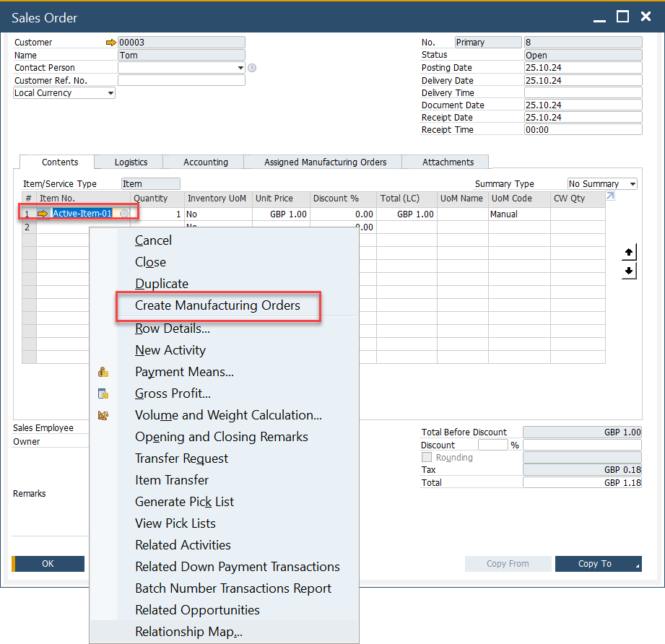Click the golden arrow beside Active-Item-01
Image resolution: width=665 pixels, height=644 pixels.
[x=43, y=214]
